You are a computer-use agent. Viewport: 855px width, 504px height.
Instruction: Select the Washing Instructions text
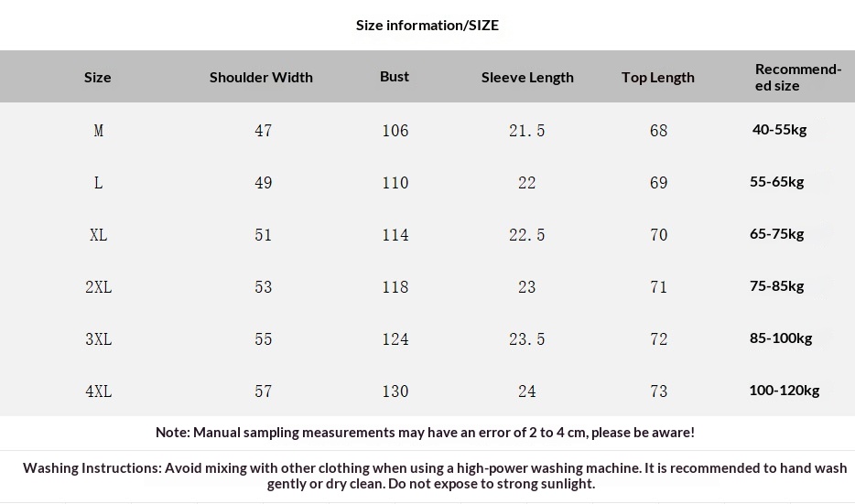pos(435,475)
